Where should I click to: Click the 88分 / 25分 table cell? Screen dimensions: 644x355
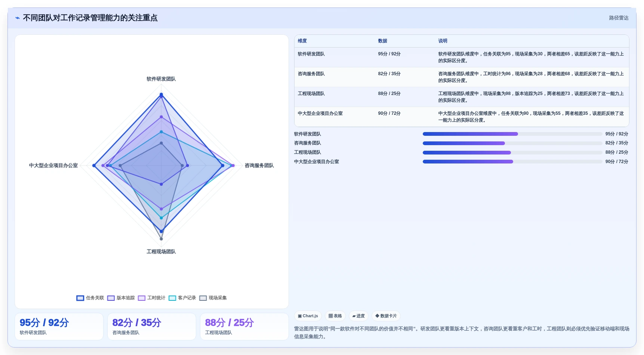pyautogui.click(x=389, y=94)
